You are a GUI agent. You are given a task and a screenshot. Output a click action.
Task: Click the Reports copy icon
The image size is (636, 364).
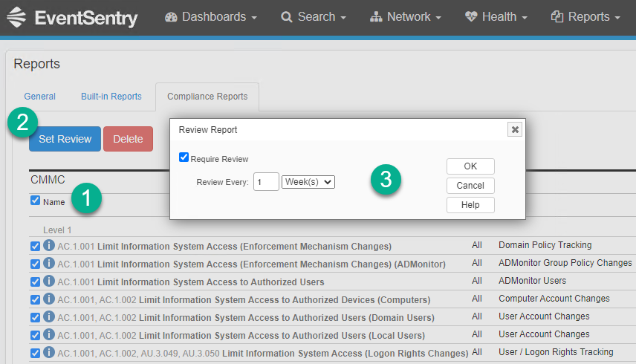557,17
